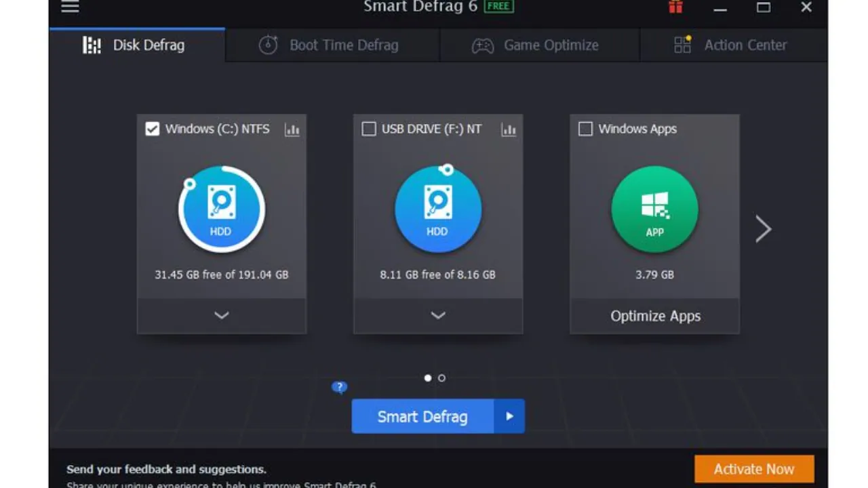
Task: Click the 3.79 GB size text
Action: (x=655, y=274)
